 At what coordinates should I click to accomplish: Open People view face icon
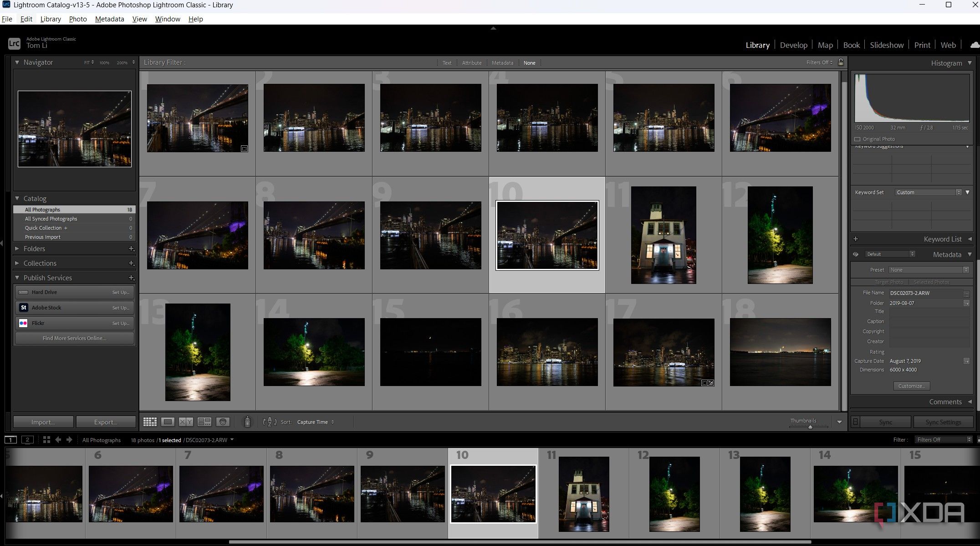point(223,422)
